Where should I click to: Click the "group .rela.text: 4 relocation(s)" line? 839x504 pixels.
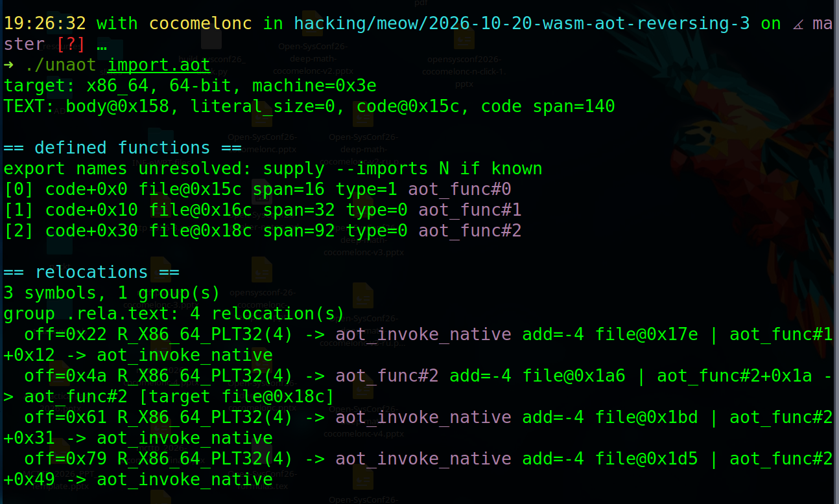coord(174,314)
